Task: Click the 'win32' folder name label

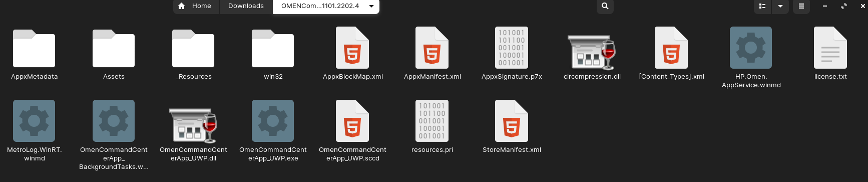Action: pos(273,77)
